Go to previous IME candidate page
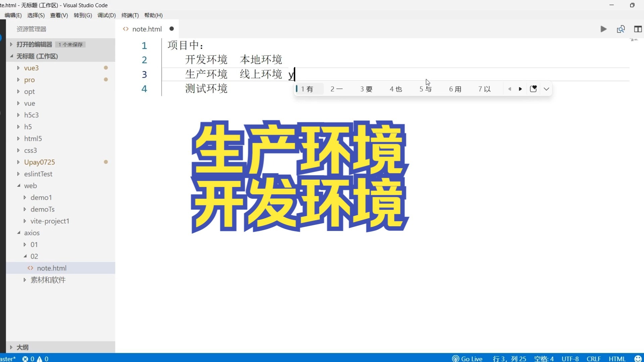This screenshot has height=362, width=644. point(510,89)
